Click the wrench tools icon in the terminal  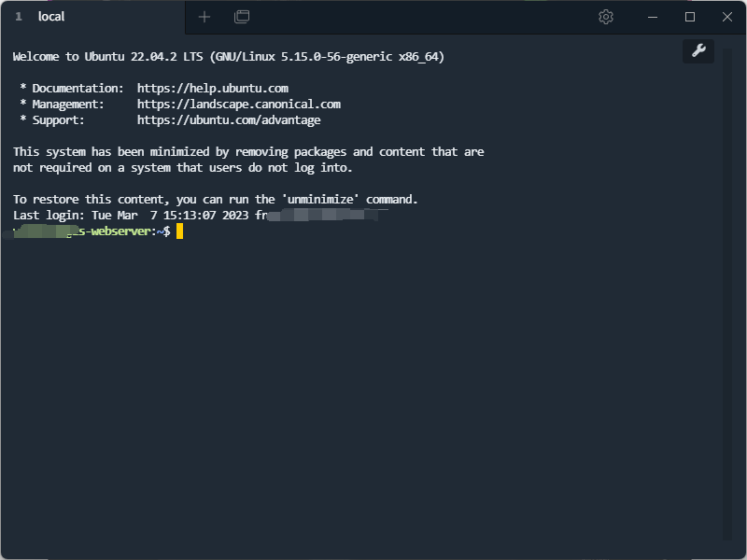coord(698,50)
